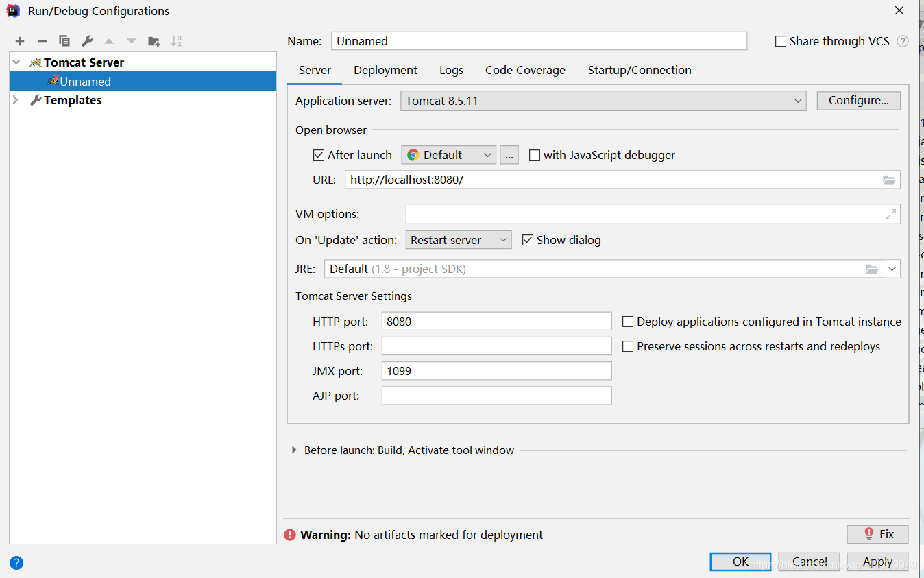
Task: Click the IntelliJ logo in title bar
Action: [x=14, y=11]
